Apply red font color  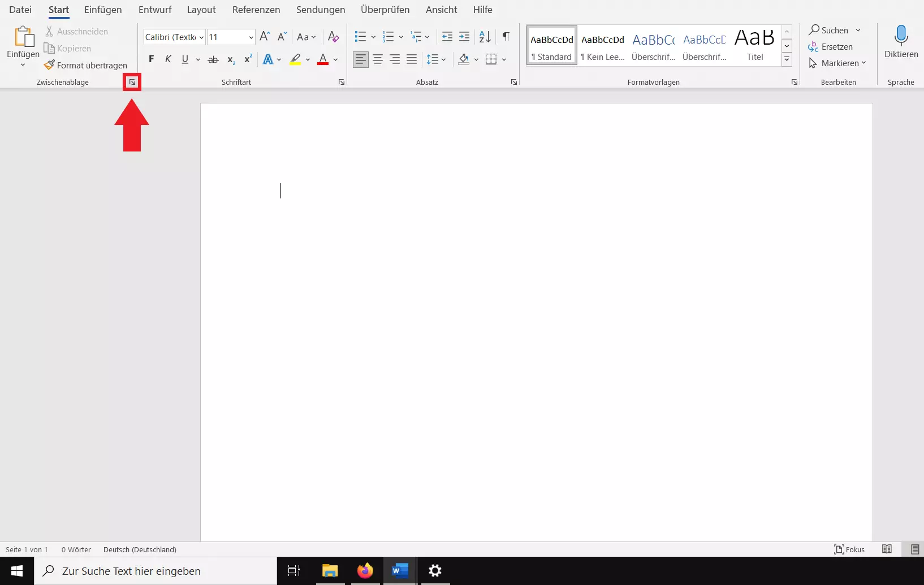(x=323, y=59)
